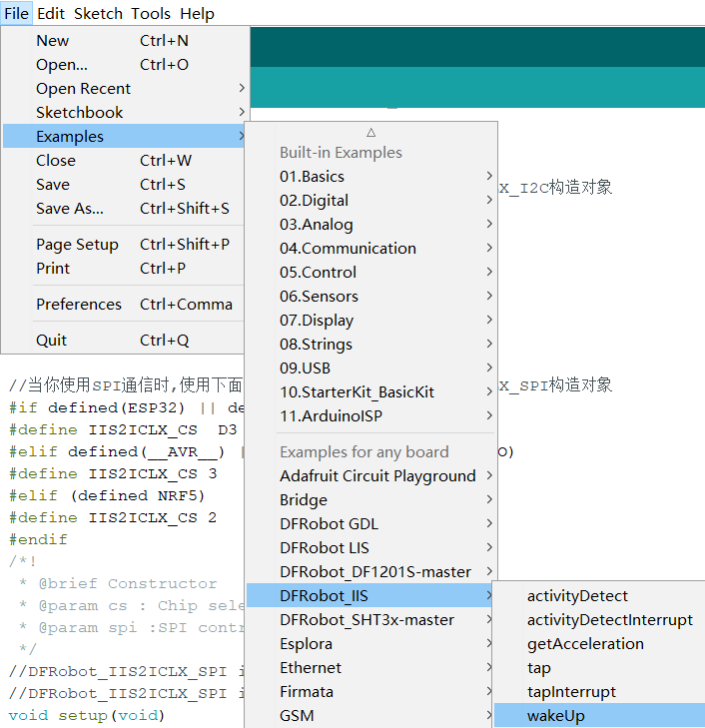This screenshot has width=705, height=728.
Task: Open the activityDetect example sketch
Action: point(599,595)
